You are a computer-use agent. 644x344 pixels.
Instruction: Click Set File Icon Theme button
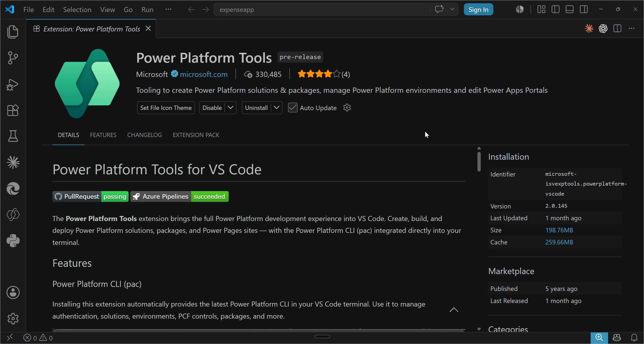pos(166,108)
